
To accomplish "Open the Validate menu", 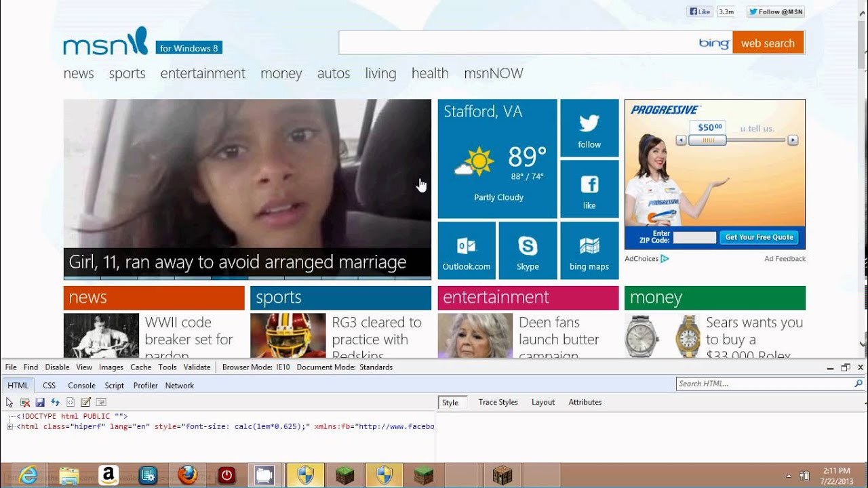I will pos(197,367).
